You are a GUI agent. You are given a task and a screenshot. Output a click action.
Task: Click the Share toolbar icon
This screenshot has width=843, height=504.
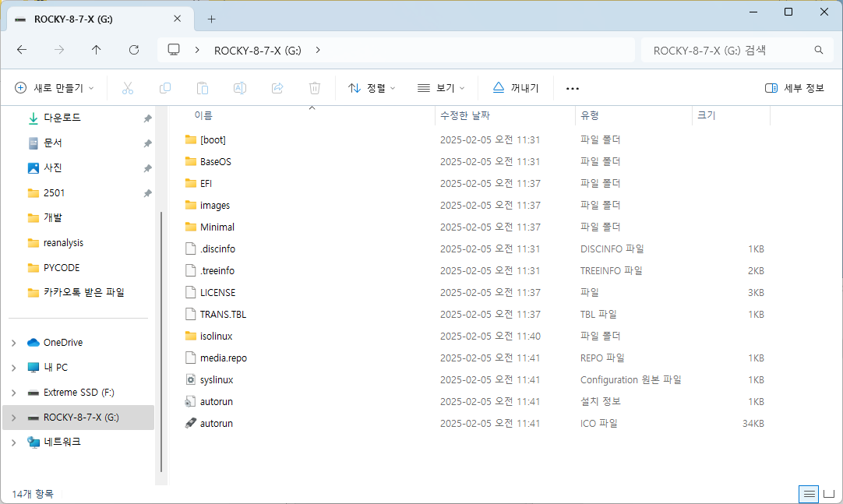point(277,88)
